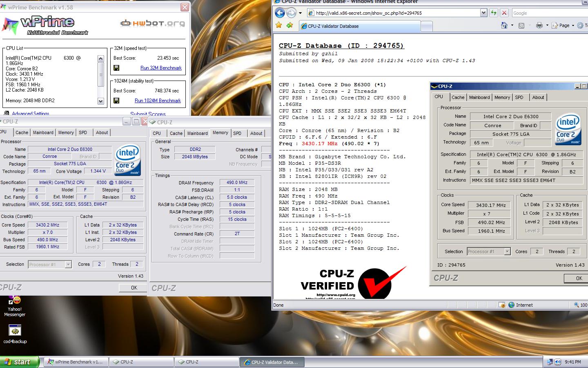Click the system clock showing 9:41 PM
Viewport: 588px width, 368px height.
[x=573, y=362]
